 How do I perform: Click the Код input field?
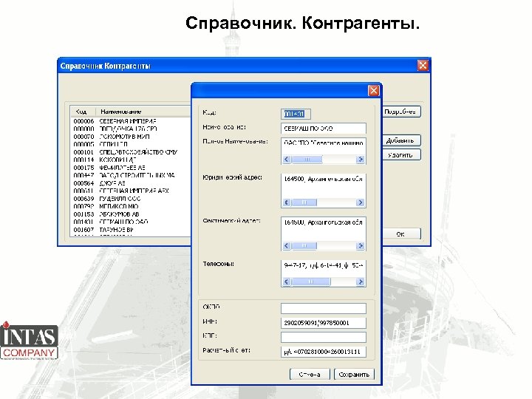pyautogui.click(x=296, y=114)
